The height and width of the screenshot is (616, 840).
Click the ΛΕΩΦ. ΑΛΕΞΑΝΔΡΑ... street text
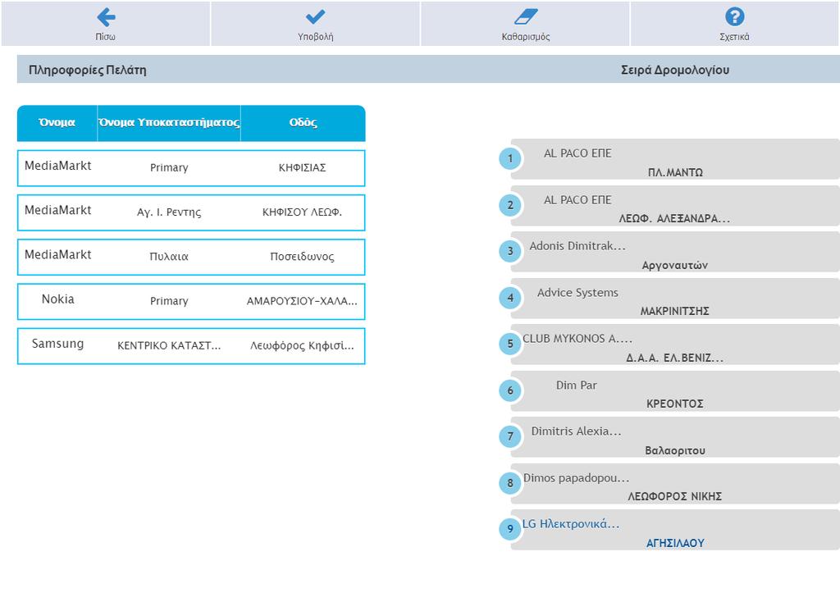(x=674, y=218)
